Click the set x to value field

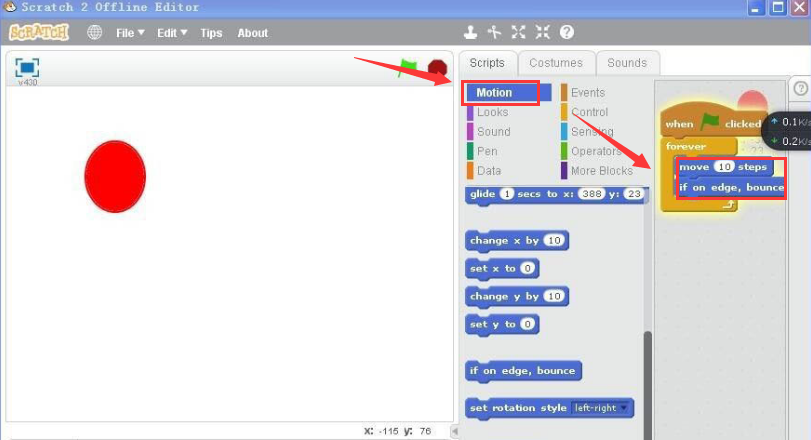pos(527,268)
